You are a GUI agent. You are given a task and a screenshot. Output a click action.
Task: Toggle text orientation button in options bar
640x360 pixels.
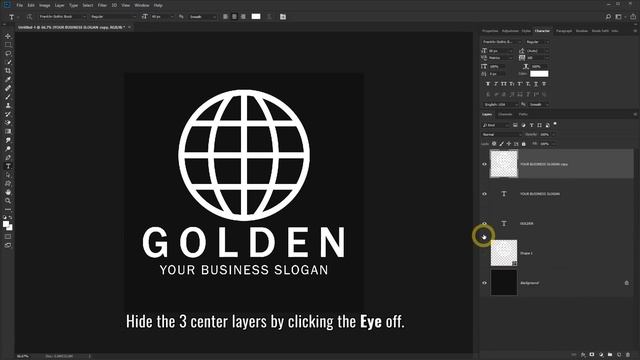pyautogui.click(x=29, y=17)
